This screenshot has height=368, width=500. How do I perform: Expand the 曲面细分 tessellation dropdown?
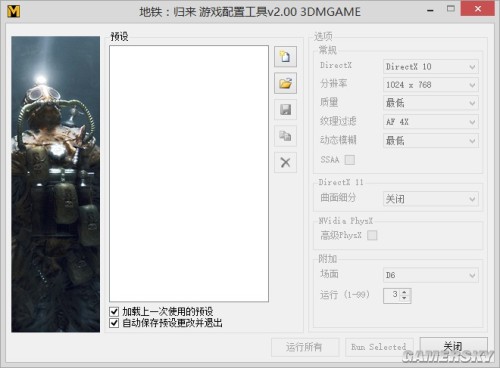[431, 199]
